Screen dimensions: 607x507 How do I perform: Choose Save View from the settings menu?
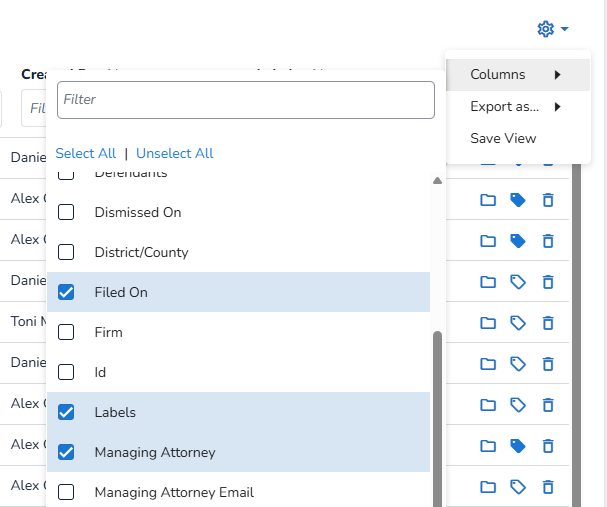[503, 138]
